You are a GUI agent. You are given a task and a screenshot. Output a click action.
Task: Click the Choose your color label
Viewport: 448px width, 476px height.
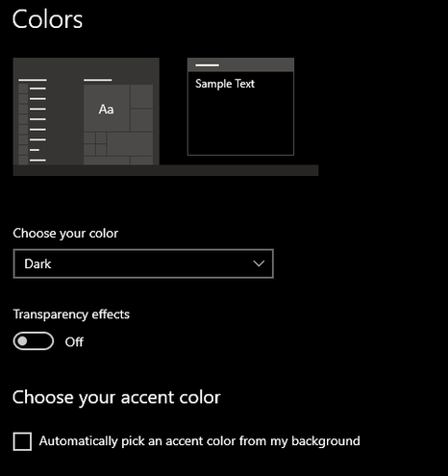point(65,234)
